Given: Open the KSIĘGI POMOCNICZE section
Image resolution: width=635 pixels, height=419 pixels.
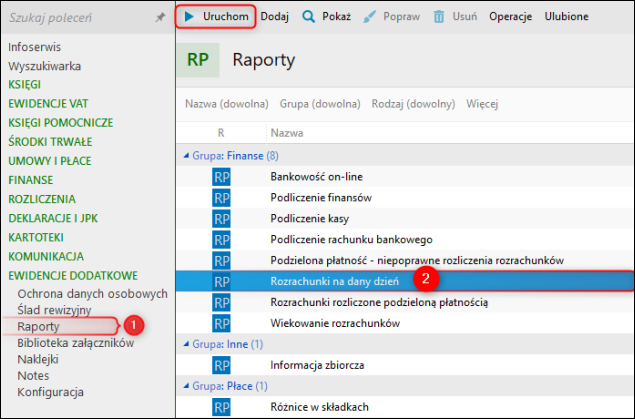Looking at the screenshot, I should pos(61,123).
